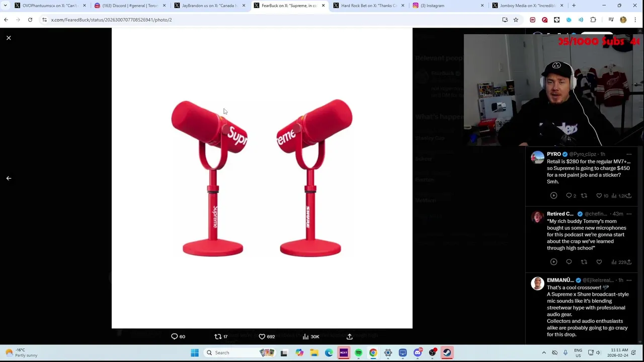Open the tab search dropdown at the tab strip's left end
The image size is (644, 362).
point(5,6)
